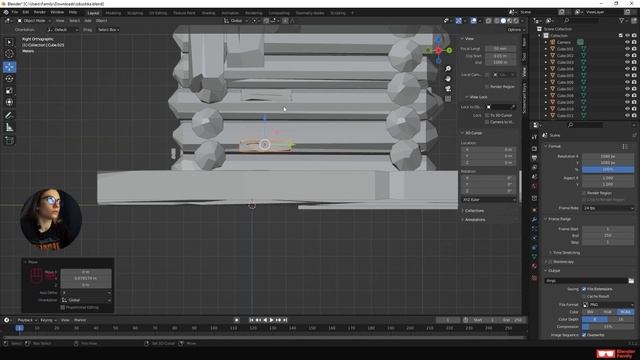The height and width of the screenshot is (360, 640).
Task: Jump to timeline end button
Action: pos(285,320)
